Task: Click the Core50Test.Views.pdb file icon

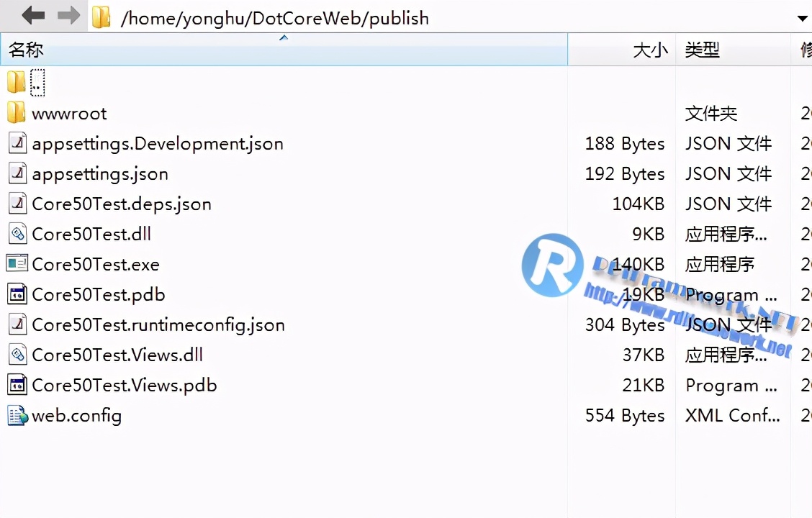Action: click(17, 384)
